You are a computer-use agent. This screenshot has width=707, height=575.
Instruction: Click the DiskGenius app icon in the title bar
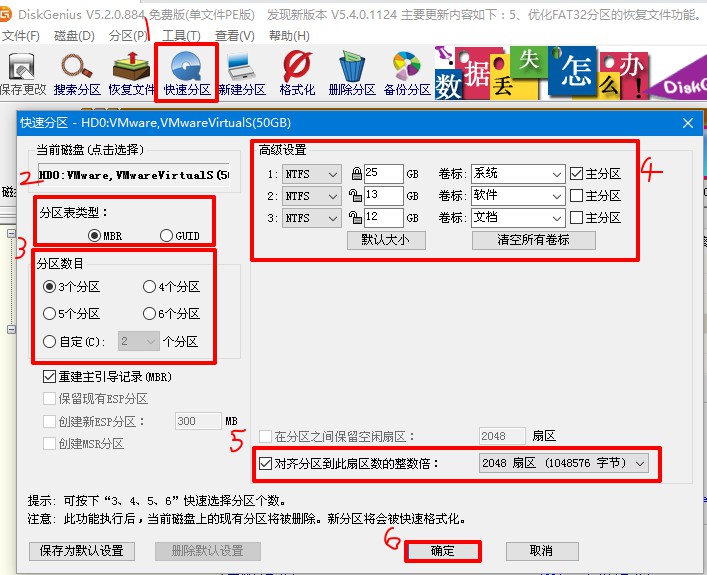click(x=5, y=14)
